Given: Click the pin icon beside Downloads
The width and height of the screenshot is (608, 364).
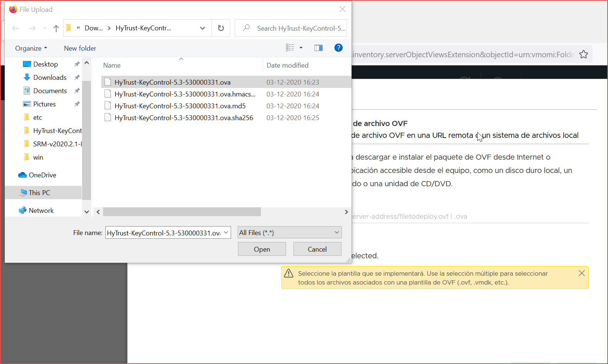Looking at the screenshot, I should pos(77,78).
